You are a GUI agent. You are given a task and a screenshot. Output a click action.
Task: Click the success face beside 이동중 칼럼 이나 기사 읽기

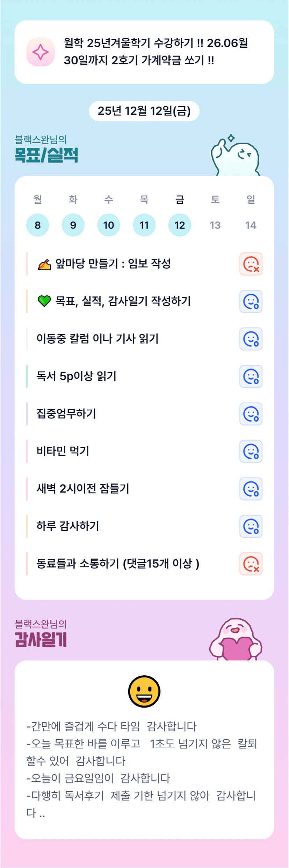click(x=251, y=339)
